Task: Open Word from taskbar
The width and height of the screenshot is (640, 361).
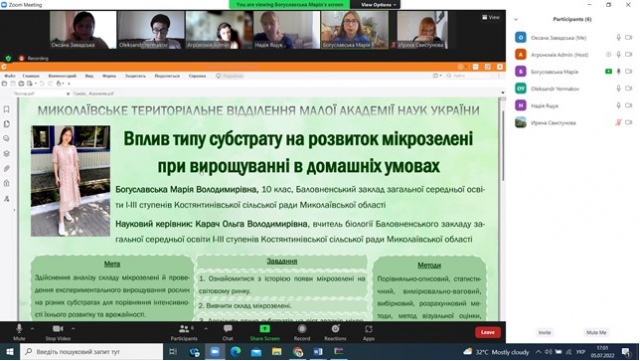Action: (318, 352)
